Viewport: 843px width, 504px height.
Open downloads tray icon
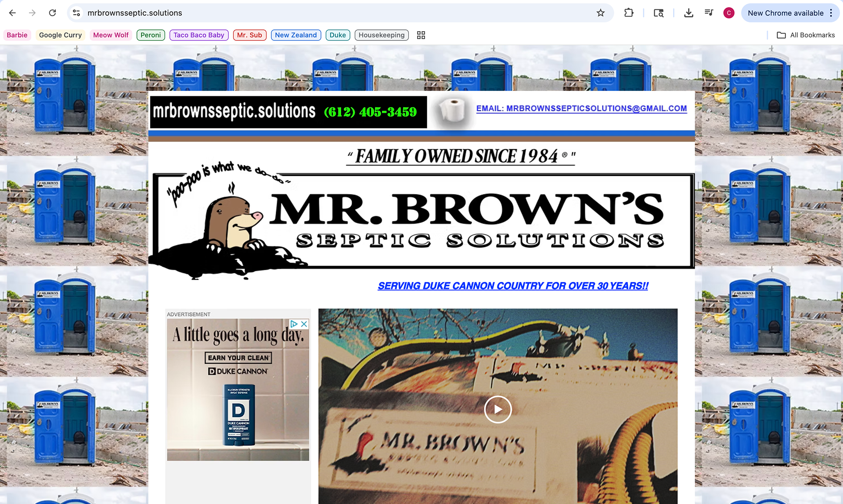pos(688,13)
